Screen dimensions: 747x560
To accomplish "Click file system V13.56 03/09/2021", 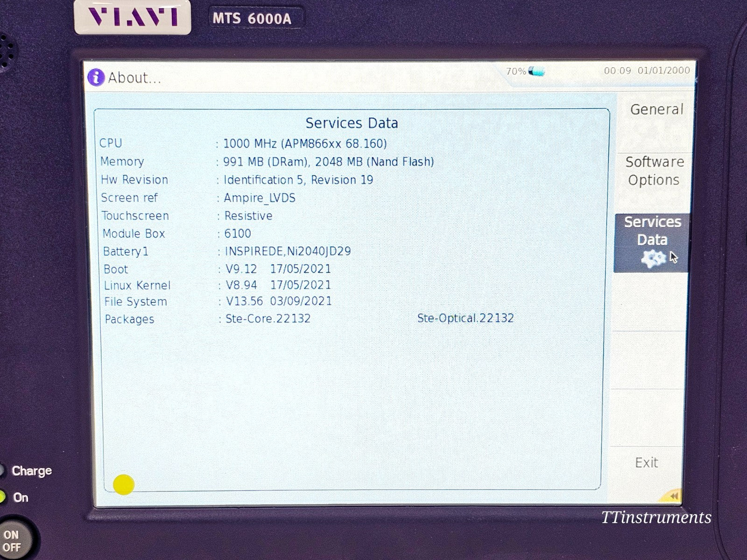I will pyautogui.click(x=279, y=301).
